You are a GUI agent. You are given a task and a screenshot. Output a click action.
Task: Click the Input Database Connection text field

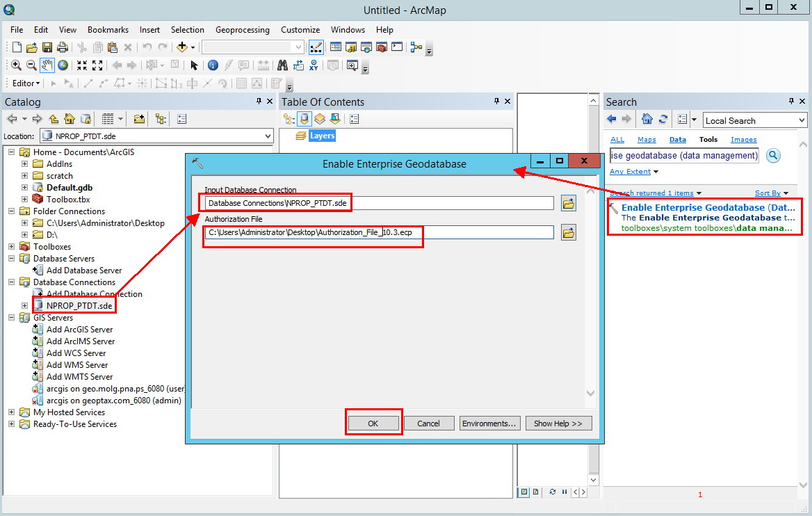[x=379, y=203]
